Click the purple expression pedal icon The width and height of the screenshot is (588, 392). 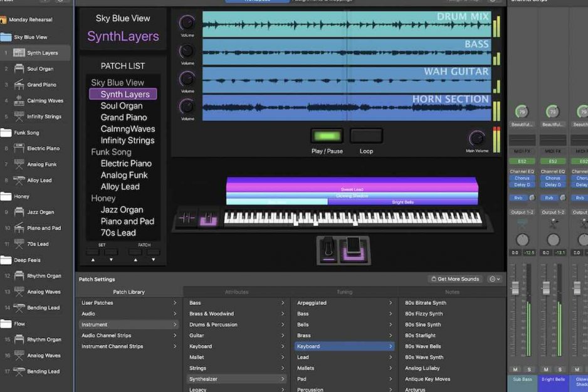coord(354,250)
